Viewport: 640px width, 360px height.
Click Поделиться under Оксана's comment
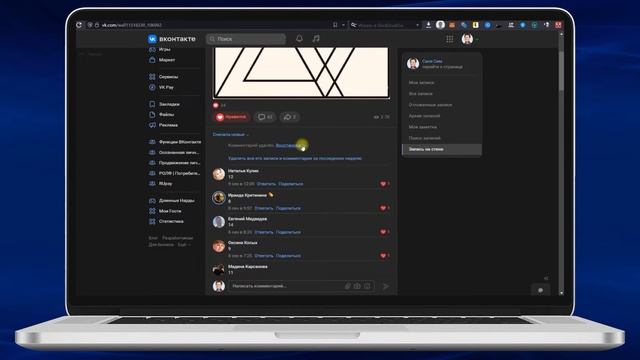pyautogui.click(x=288, y=256)
